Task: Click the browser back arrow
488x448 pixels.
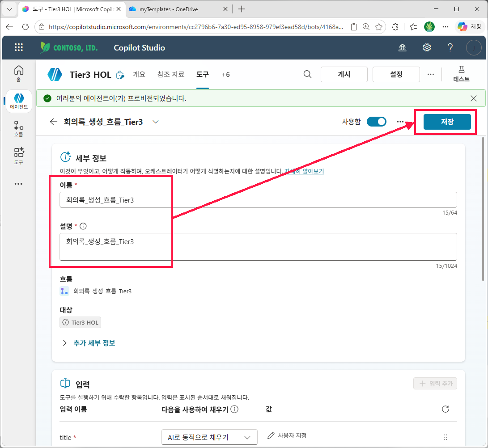Action: click(9, 27)
